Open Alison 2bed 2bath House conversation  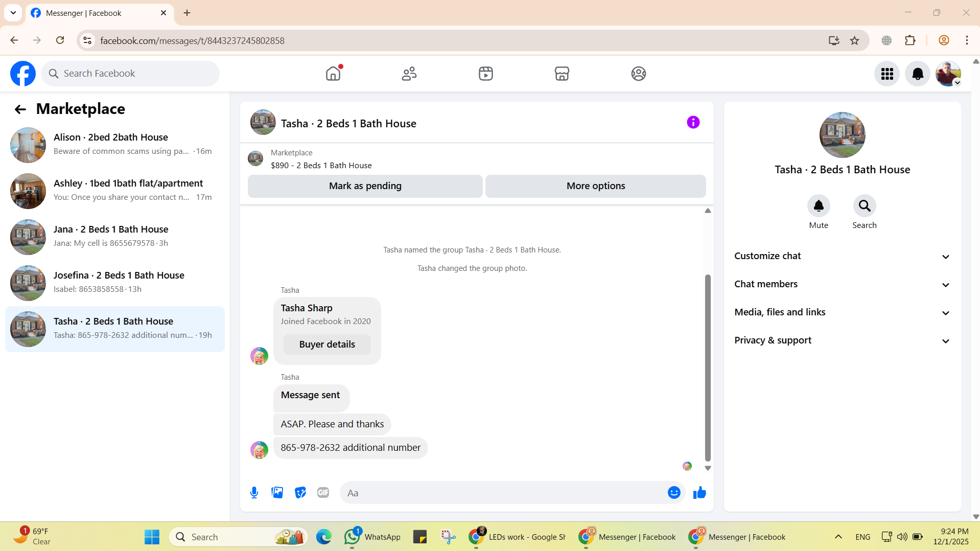coord(115,145)
